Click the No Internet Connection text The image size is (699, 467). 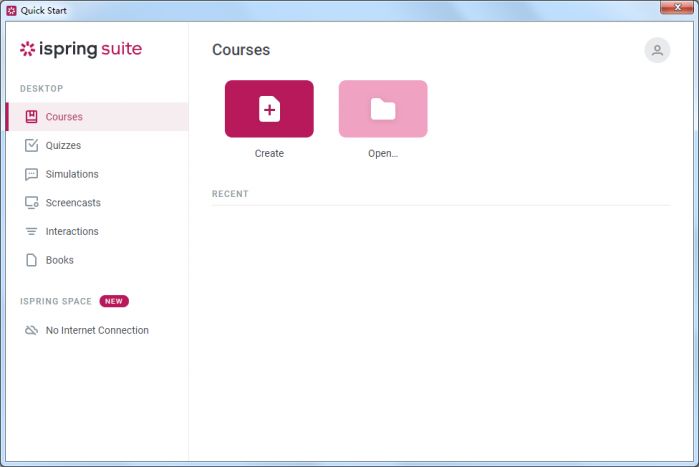coord(97,330)
